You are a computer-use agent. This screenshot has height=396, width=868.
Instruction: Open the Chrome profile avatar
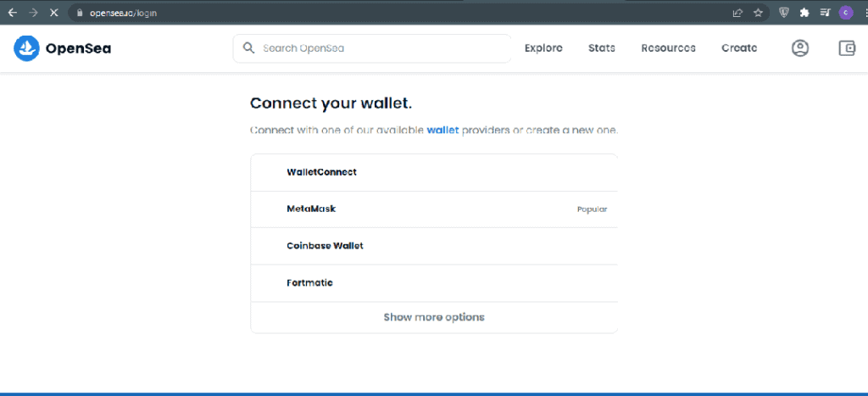(845, 12)
